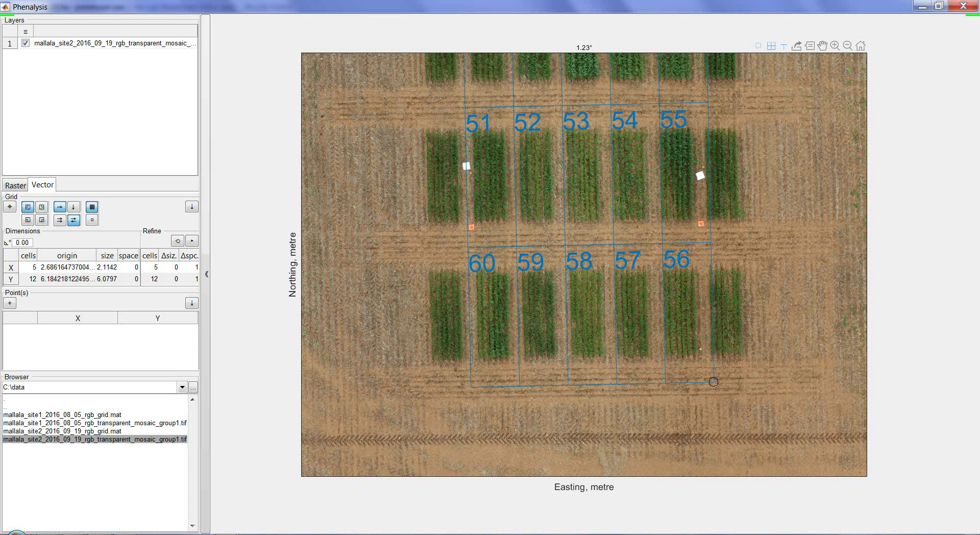
Task: Toggle downward numbering direction arrow
Action: [x=73, y=207]
